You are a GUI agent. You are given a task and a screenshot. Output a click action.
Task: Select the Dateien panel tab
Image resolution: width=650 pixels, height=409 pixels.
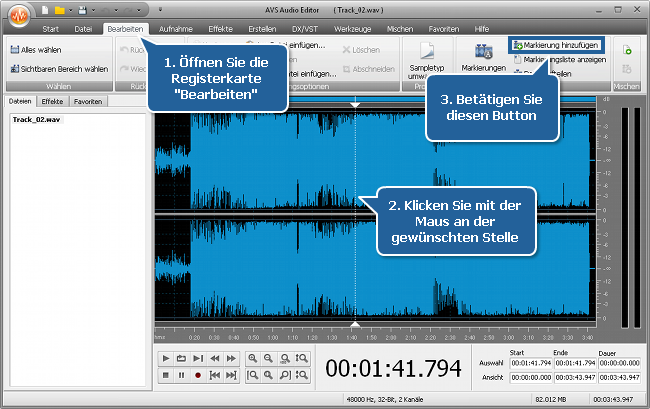pyautogui.click(x=20, y=101)
